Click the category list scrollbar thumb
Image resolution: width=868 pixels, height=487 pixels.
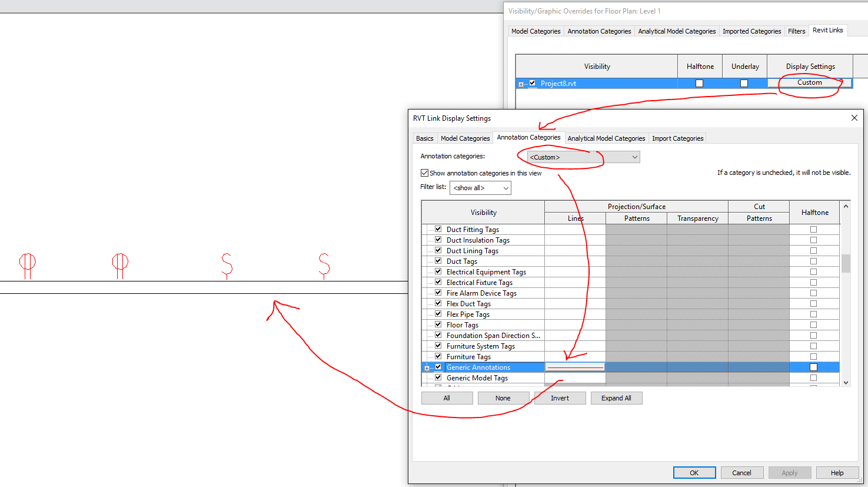[846, 263]
